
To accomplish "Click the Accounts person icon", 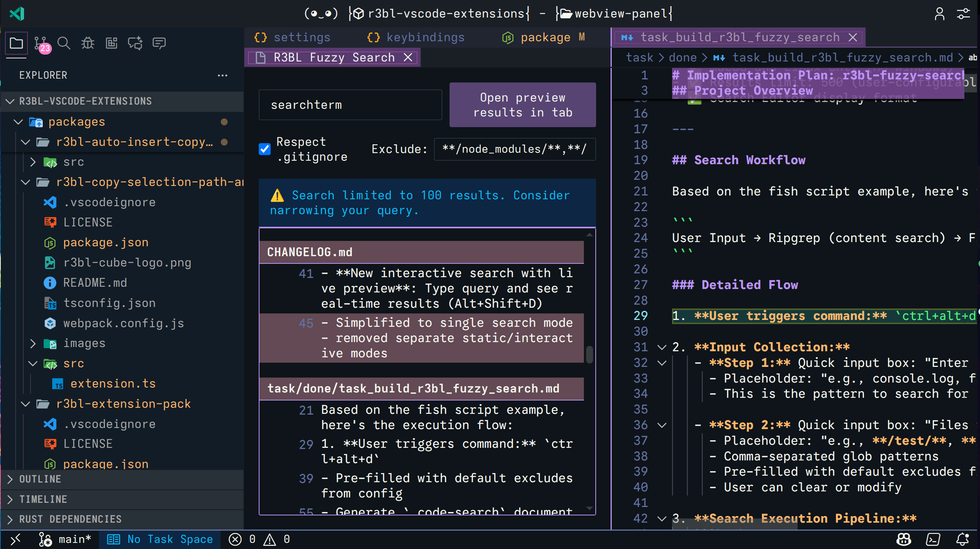I will point(939,14).
